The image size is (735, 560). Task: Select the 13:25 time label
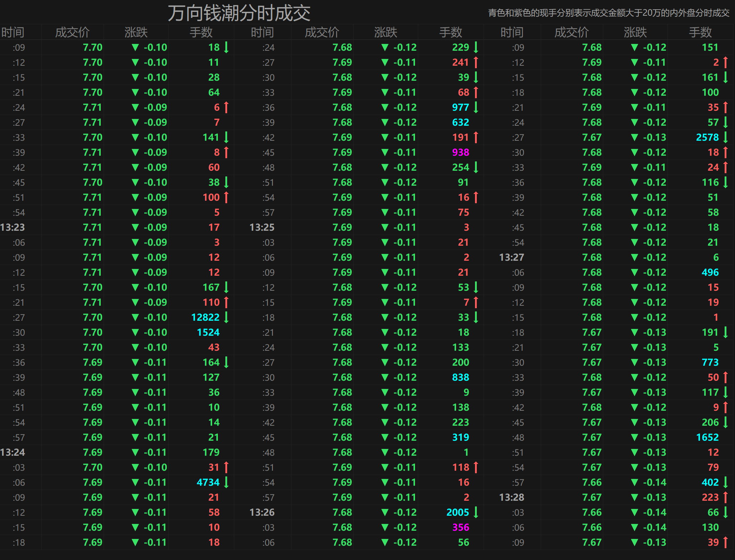click(262, 227)
